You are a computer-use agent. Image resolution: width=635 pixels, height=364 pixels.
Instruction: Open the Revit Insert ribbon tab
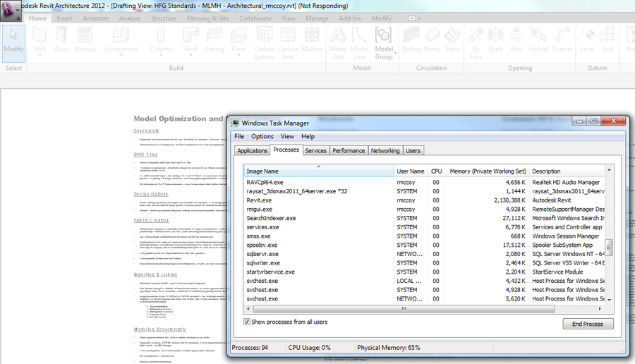[x=64, y=18]
